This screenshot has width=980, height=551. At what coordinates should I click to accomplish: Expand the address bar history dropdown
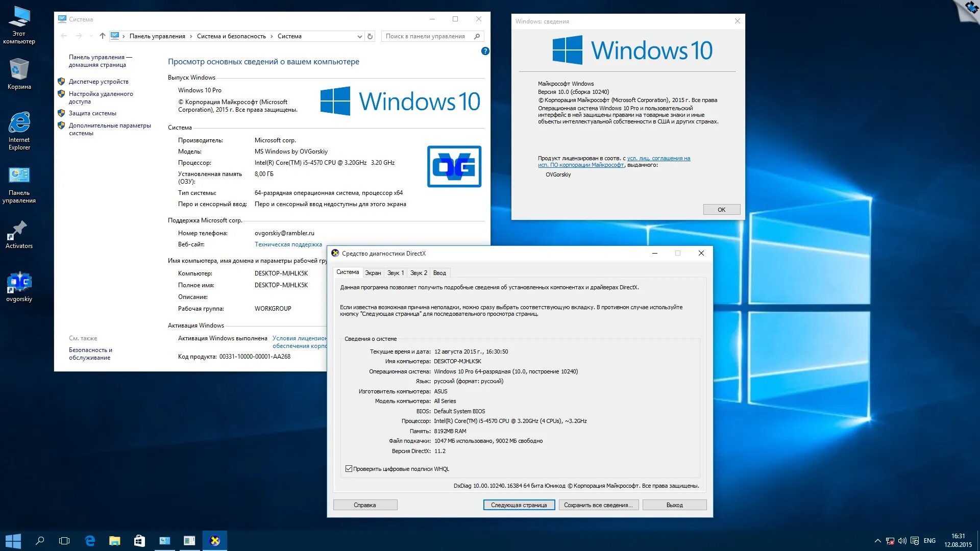coord(359,36)
